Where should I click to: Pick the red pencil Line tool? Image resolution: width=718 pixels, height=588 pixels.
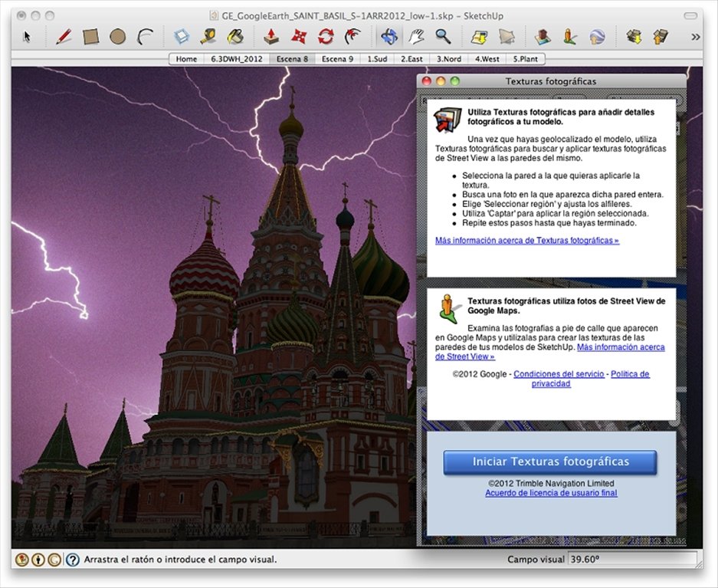coord(64,37)
